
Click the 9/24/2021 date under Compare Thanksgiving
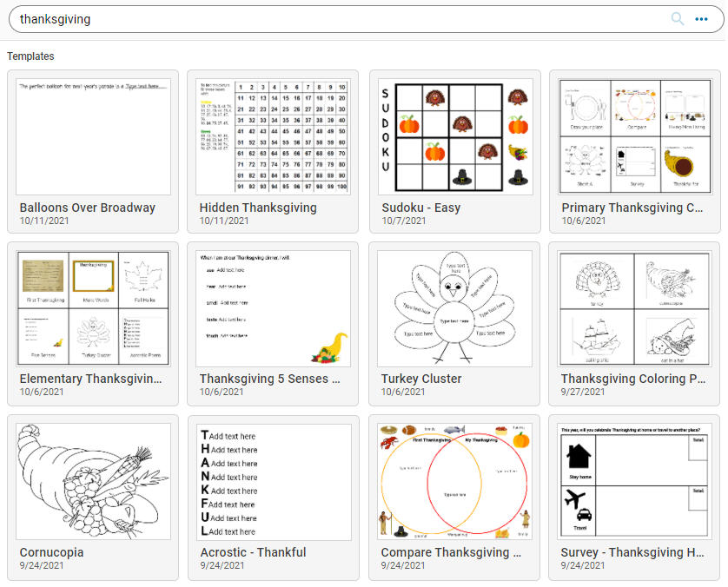tap(402, 565)
